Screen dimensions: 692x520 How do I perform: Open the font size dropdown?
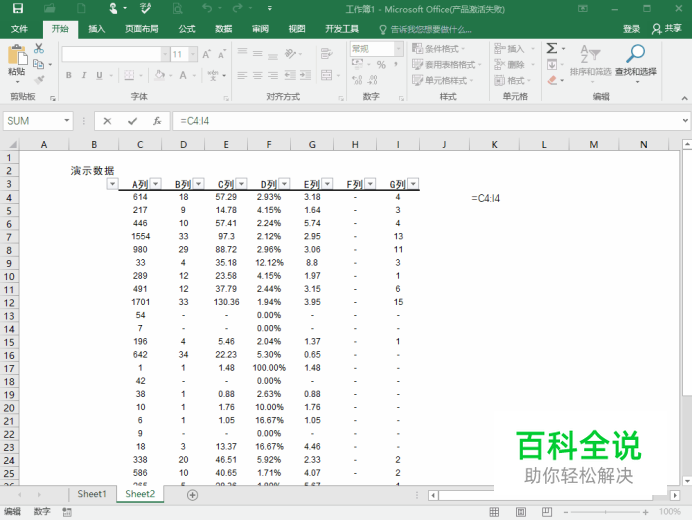[193, 54]
